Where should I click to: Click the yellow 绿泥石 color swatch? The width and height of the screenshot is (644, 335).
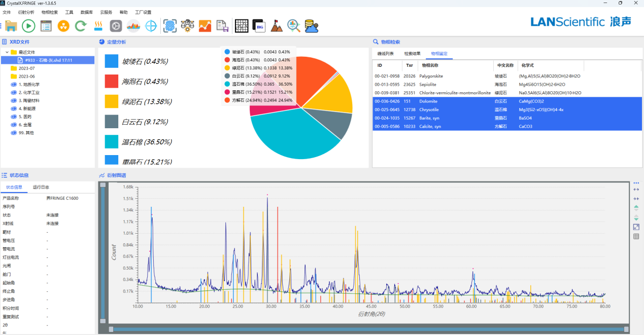click(x=112, y=101)
